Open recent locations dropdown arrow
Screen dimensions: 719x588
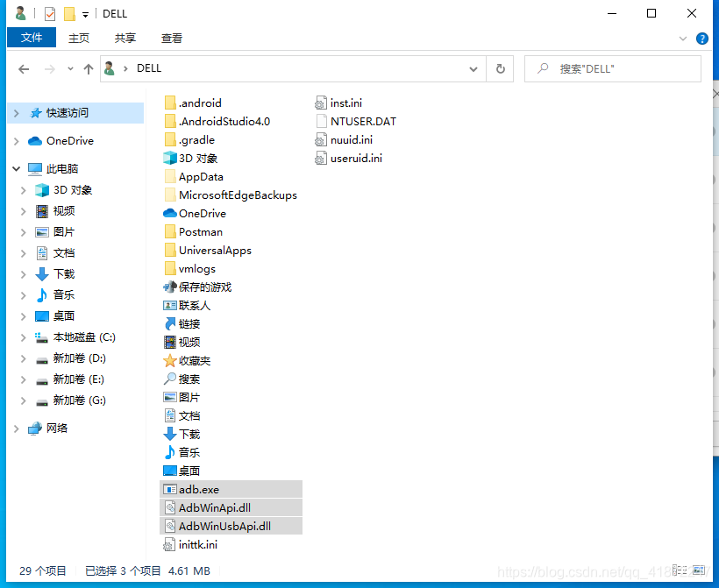[x=70, y=68]
